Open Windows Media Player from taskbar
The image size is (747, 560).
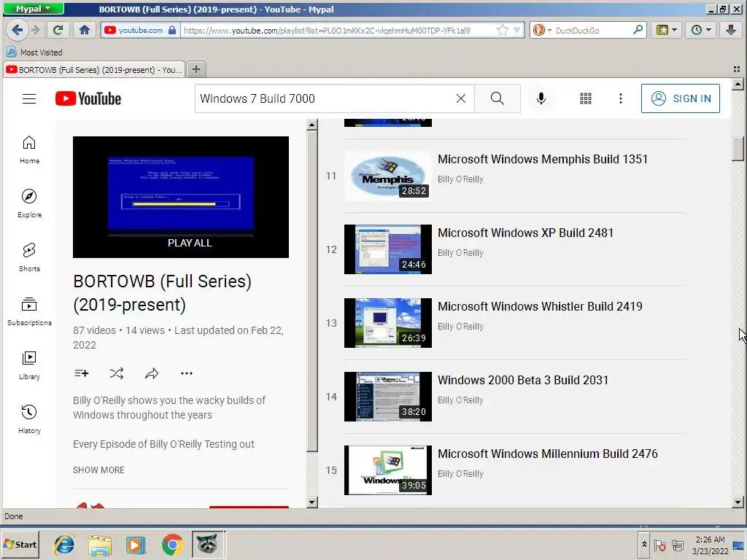(136, 545)
